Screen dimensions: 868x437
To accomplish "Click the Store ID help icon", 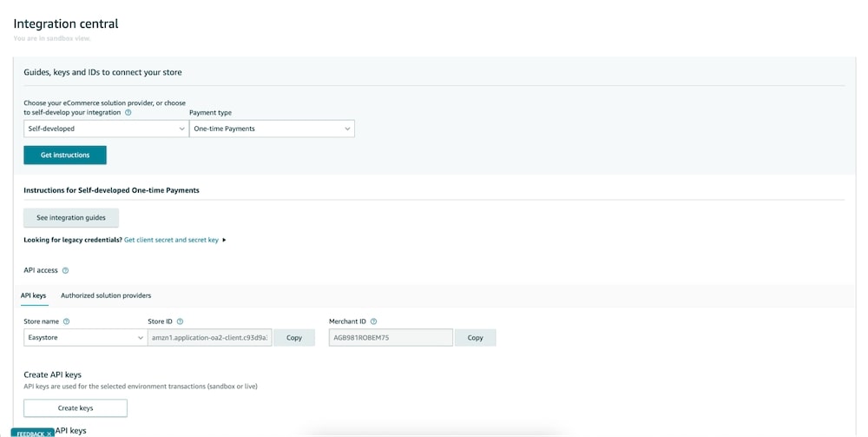I will 180,321.
